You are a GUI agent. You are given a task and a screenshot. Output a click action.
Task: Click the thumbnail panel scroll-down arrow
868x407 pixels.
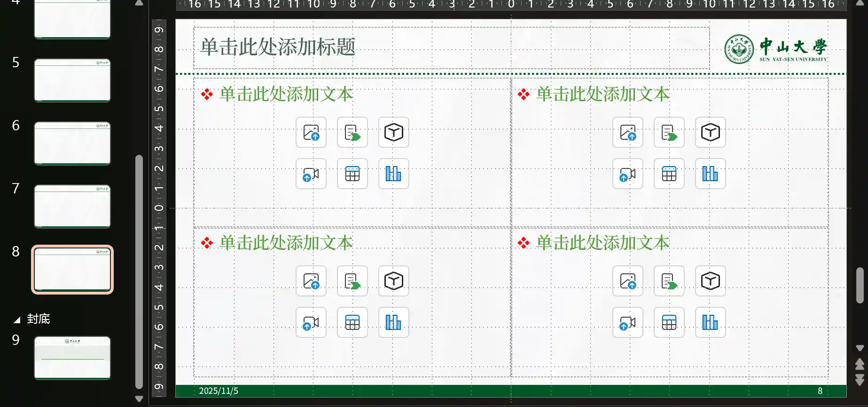139,399
